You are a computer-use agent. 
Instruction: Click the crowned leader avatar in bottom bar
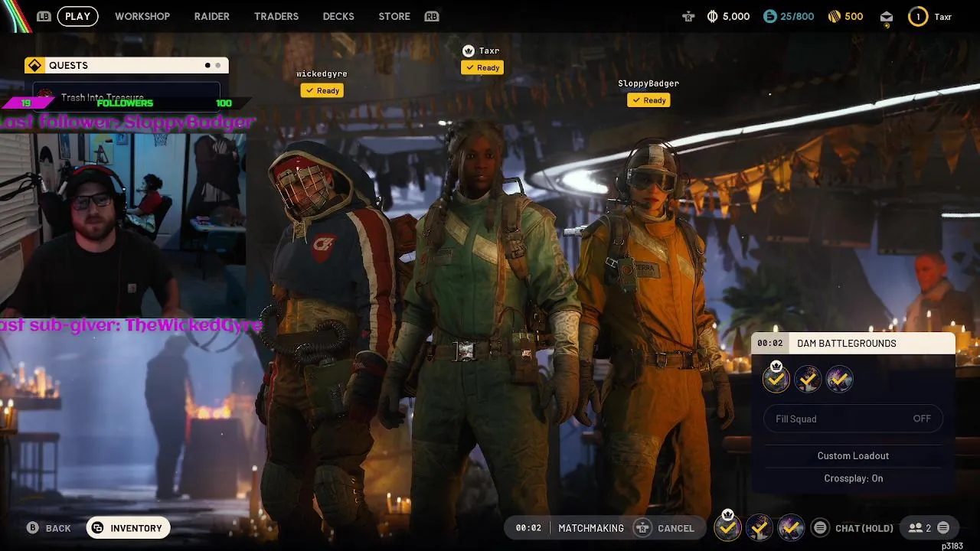[727, 527]
